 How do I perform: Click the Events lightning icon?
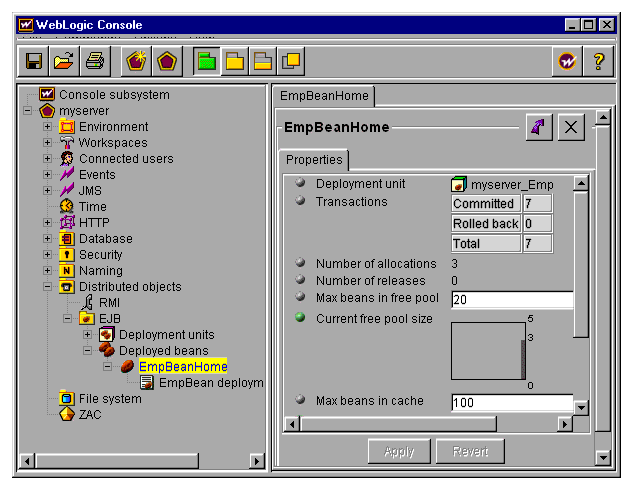click(67, 174)
